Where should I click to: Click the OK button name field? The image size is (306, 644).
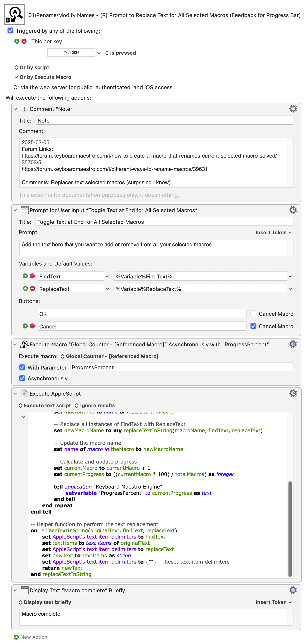coord(142,313)
